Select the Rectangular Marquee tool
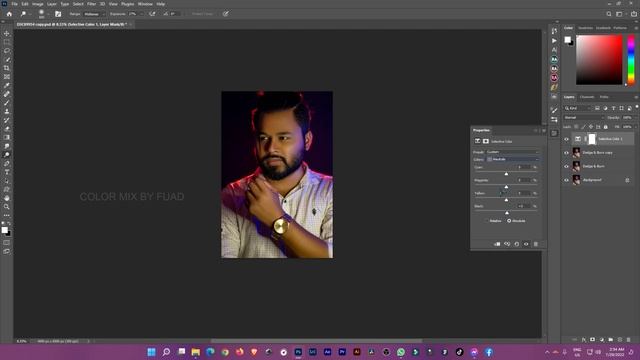The height and width of the screenshot is (360, 640). pos(7,42)
